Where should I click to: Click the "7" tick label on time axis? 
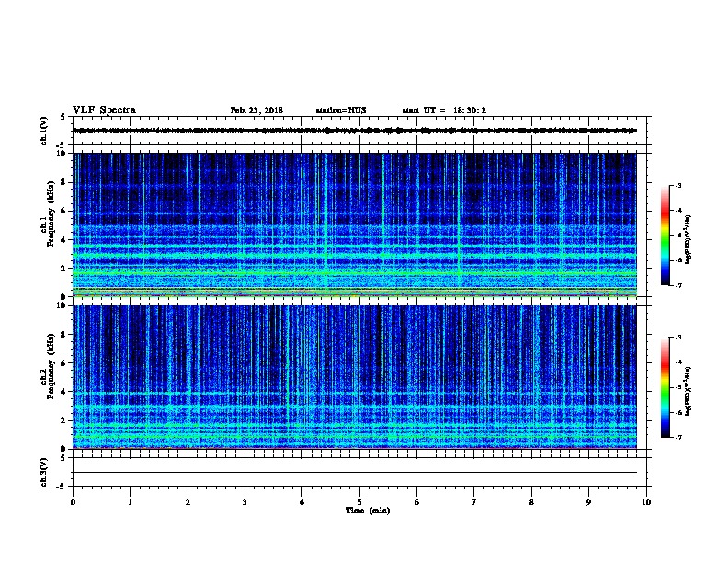(474, 502)
